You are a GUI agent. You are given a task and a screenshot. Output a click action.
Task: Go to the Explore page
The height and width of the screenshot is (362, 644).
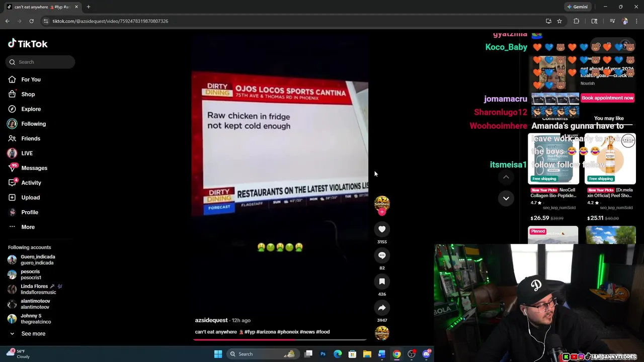pyautogui.click(x=31, y=109)
